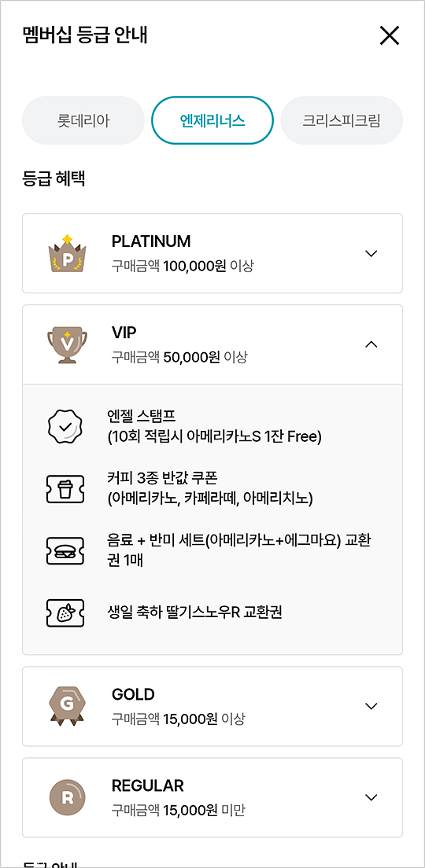Expand the GOLD grade chevron
Image resolution: width=425 pixels, height=868 pixels.
[371, 706]
